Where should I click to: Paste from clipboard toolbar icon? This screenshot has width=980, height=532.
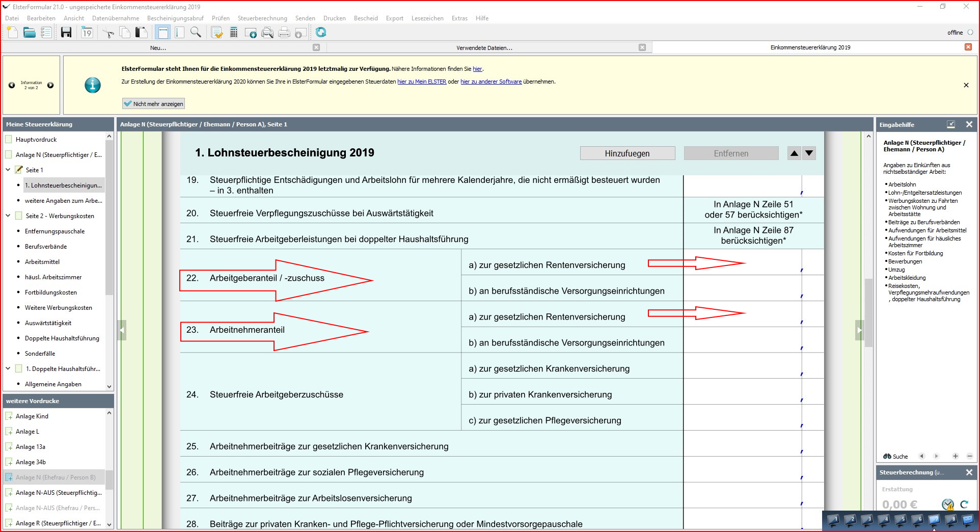tap(142, 33)
